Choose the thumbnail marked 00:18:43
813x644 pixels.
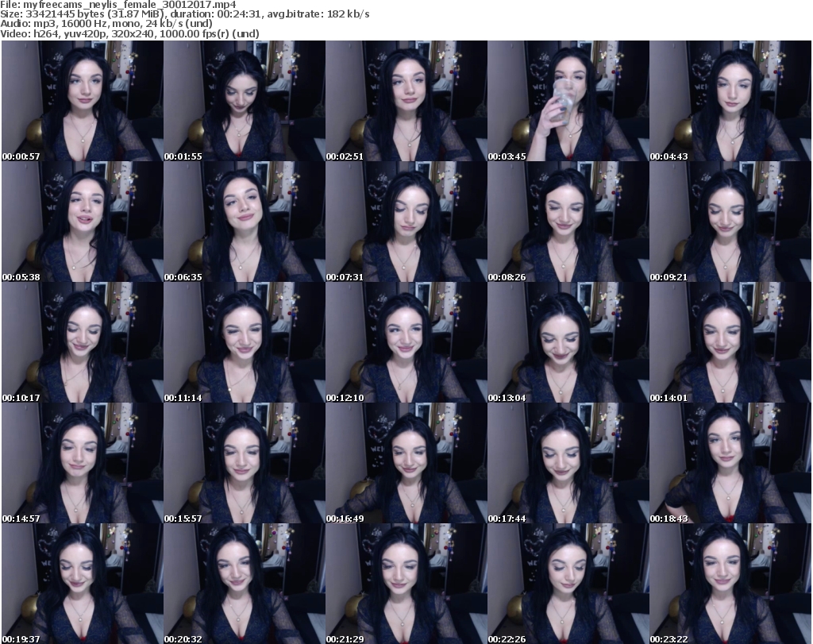pos(730,464)
